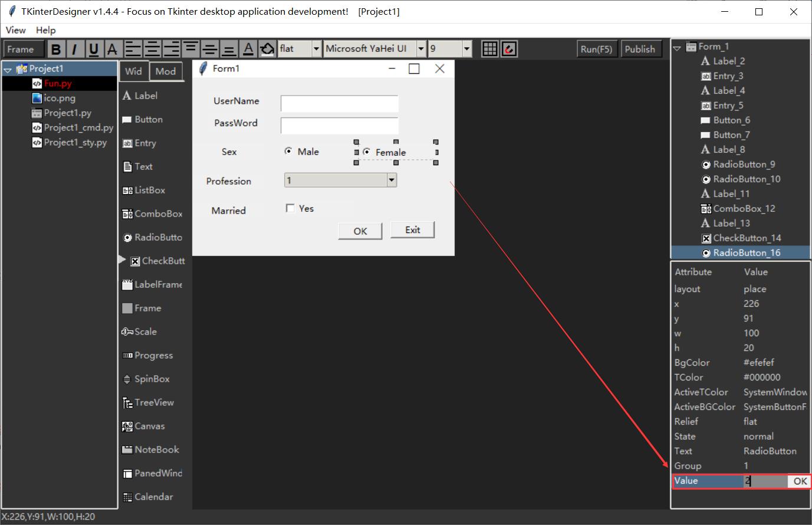This screenshot has height=525, width=812.
Task: Select the TreeView widget in palette
Action: pyautogui.click(x=148, y=402)
